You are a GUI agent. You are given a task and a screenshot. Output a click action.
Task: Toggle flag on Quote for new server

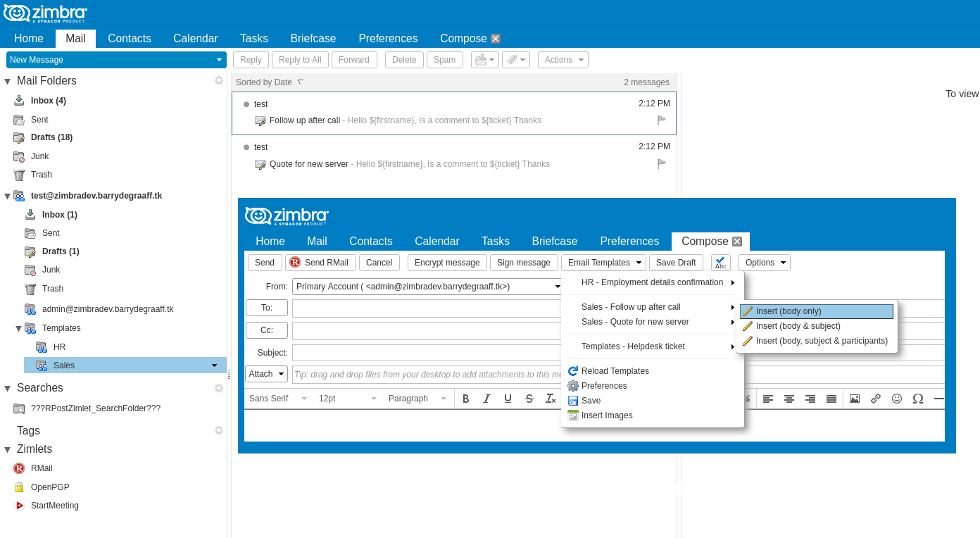pos(661,164)
